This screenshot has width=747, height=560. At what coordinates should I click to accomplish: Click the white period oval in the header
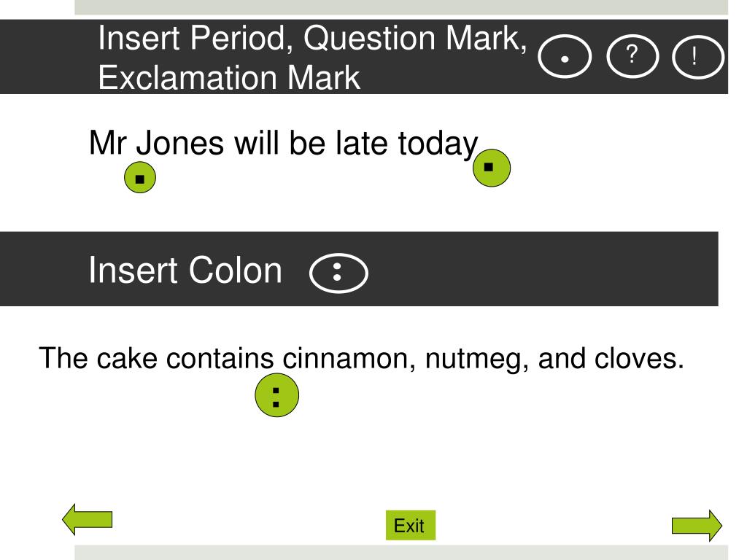coord(565,56)
